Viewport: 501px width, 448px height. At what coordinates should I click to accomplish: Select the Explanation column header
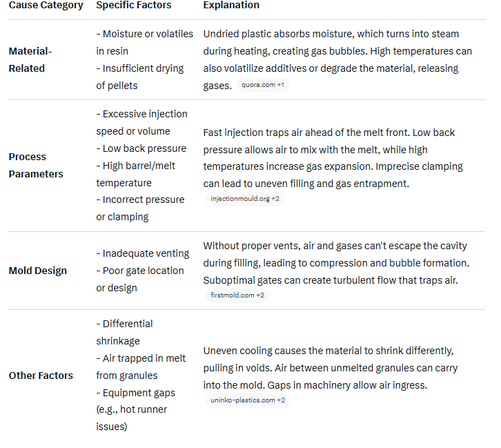[231, 6]
